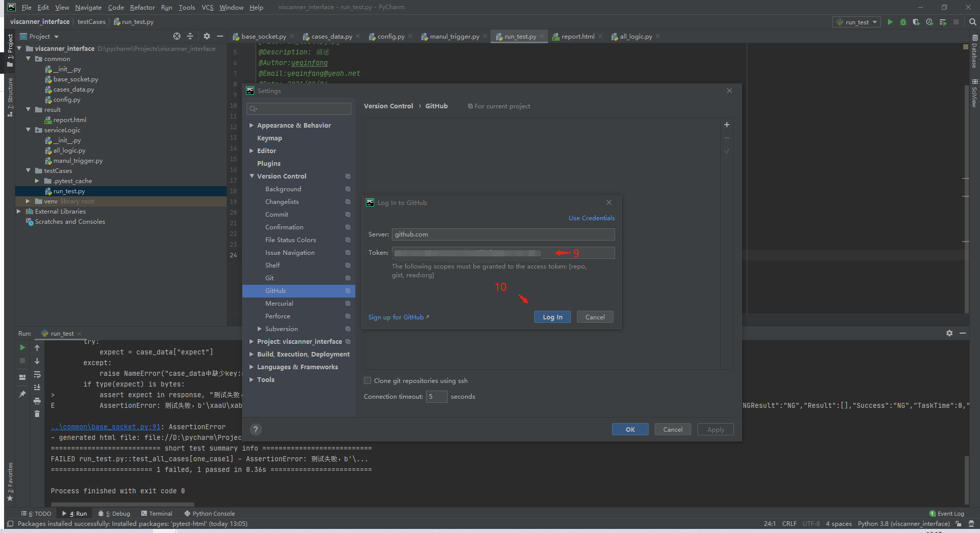Open the Database side panel
Screen dimensions: 980x533
[x=974, y=52]
